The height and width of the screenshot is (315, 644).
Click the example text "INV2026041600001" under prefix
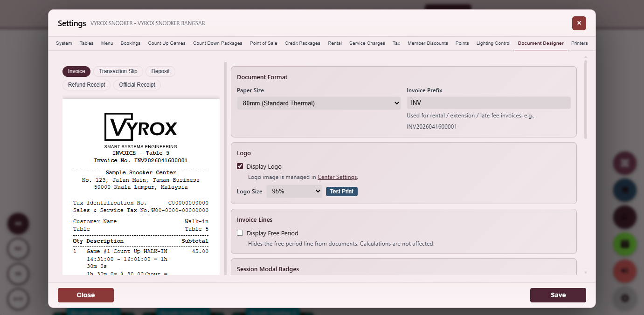[x=432, y=127]
